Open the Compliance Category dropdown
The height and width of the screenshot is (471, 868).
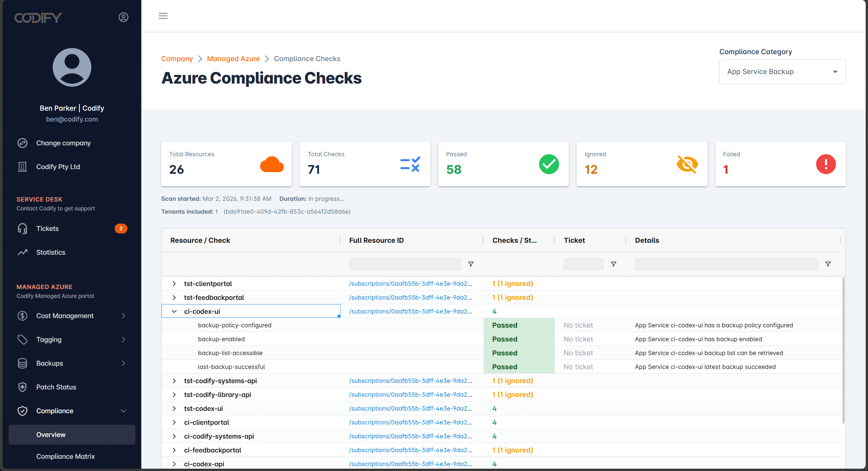782,72
